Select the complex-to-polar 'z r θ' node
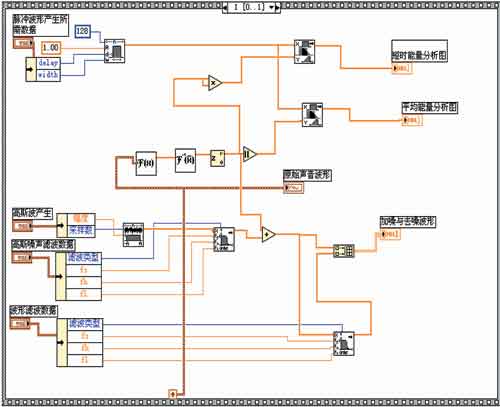This screenshot has height=407, width=500. point(218,159)
